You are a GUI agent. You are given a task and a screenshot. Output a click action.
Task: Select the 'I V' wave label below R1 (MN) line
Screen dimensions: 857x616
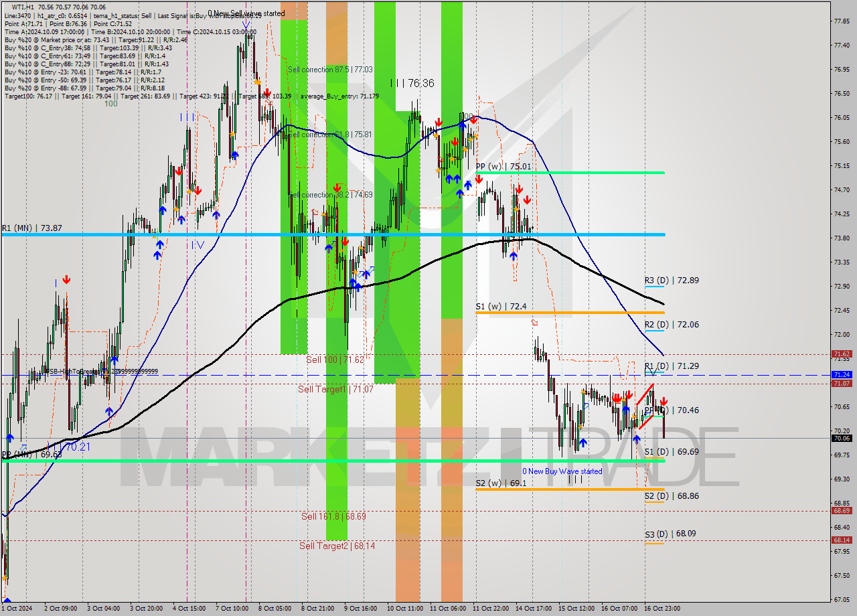198,244
